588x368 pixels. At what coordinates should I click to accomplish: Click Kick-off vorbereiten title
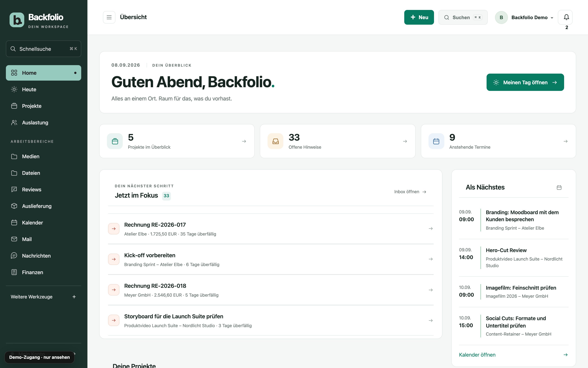(150, 255)
